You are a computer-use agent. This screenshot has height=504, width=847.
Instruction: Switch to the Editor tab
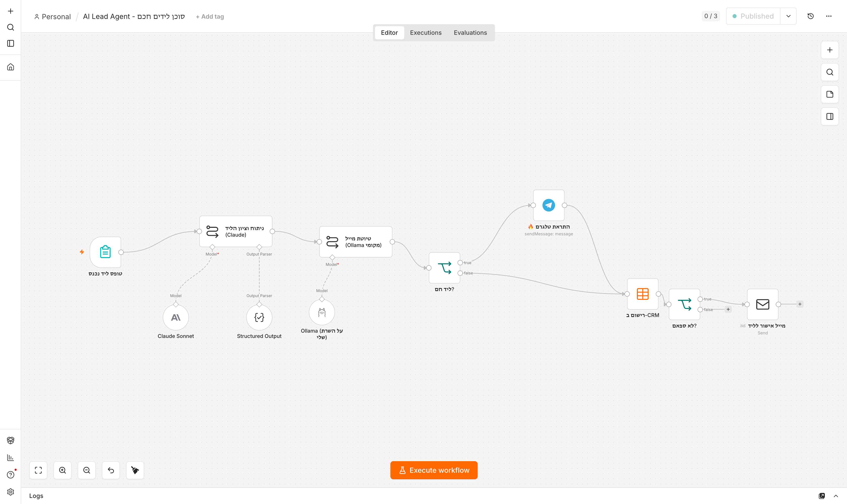[389, 33]
